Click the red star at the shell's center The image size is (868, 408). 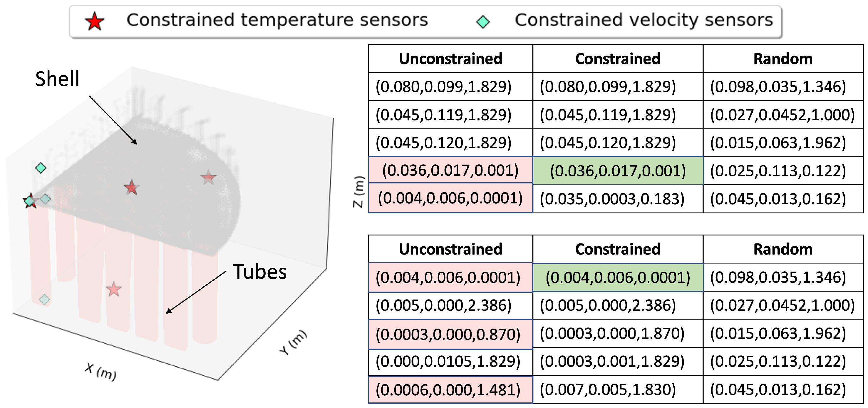(131, 188)
